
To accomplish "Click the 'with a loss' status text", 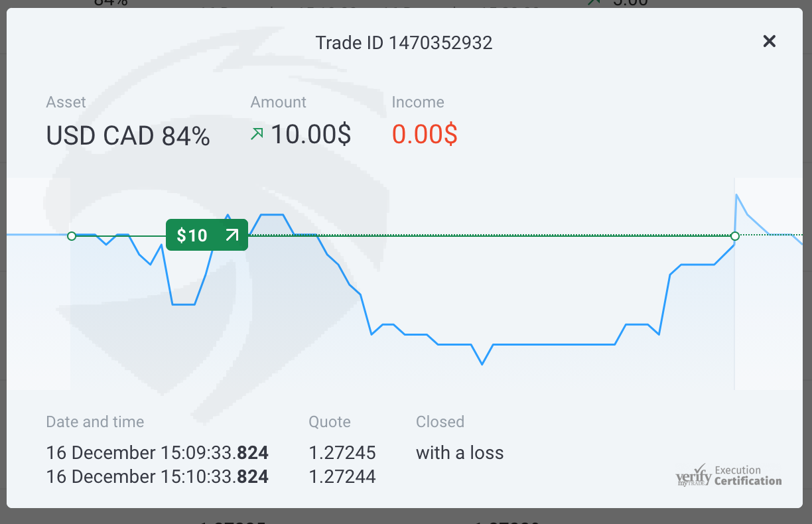I will coord(460,453).
